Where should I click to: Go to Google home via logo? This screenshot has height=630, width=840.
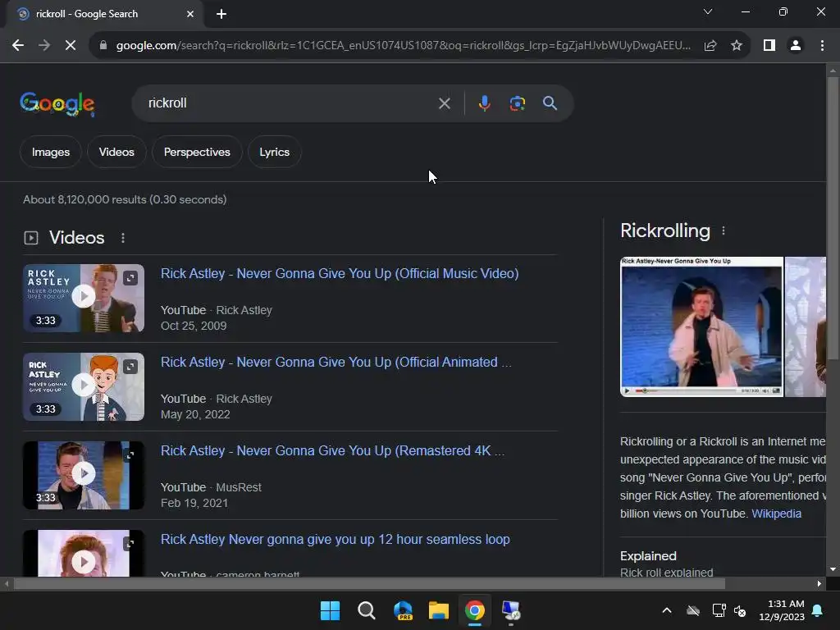[57, 104]
